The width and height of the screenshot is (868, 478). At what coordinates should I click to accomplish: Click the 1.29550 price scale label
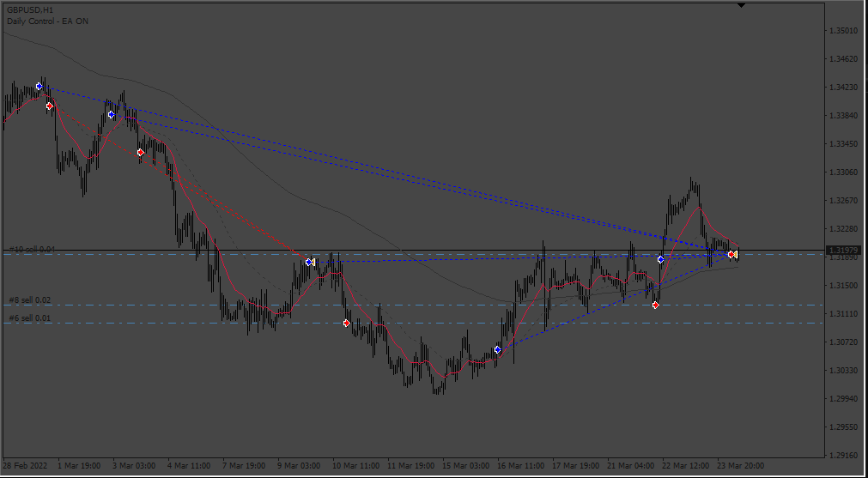point(844,427)
